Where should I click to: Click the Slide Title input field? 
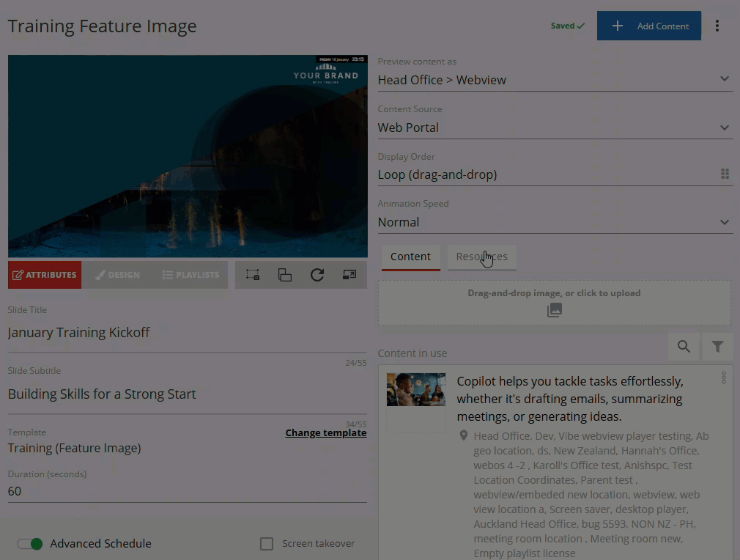(x=187, y=333)
